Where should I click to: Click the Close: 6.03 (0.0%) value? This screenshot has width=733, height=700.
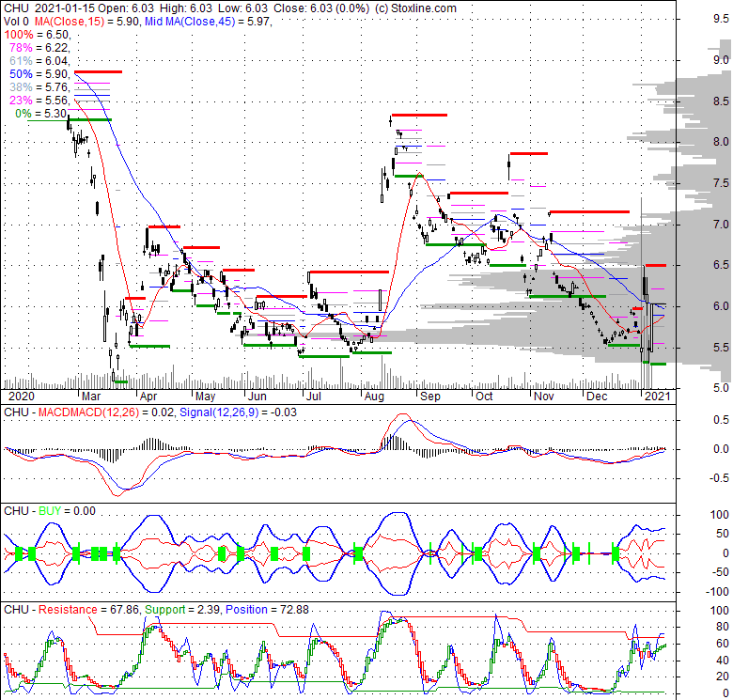(x=320, y=8)
